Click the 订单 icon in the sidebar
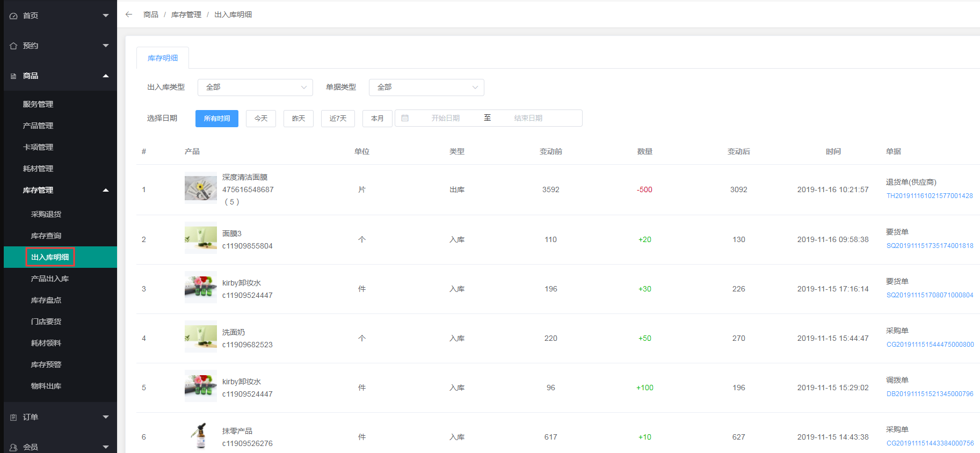The height and width of the screenshot is (453, 980). click(13, 418)
